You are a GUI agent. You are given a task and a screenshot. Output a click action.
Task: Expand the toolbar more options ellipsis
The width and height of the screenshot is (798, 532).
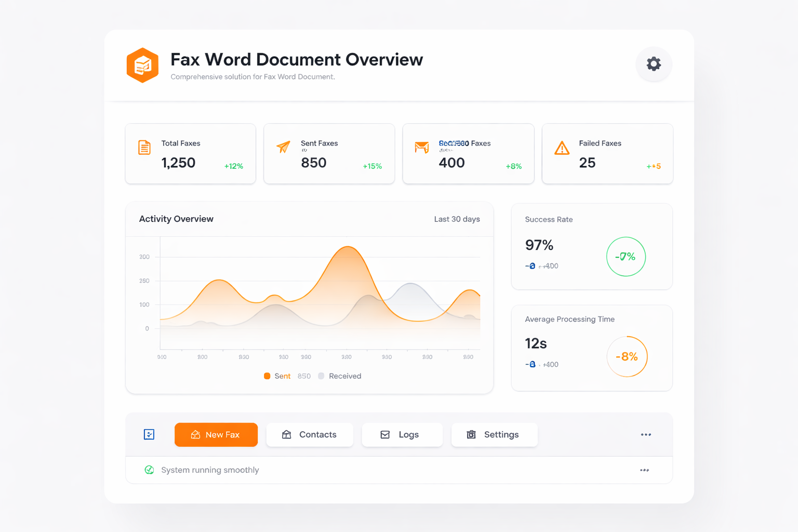[646, 434]
